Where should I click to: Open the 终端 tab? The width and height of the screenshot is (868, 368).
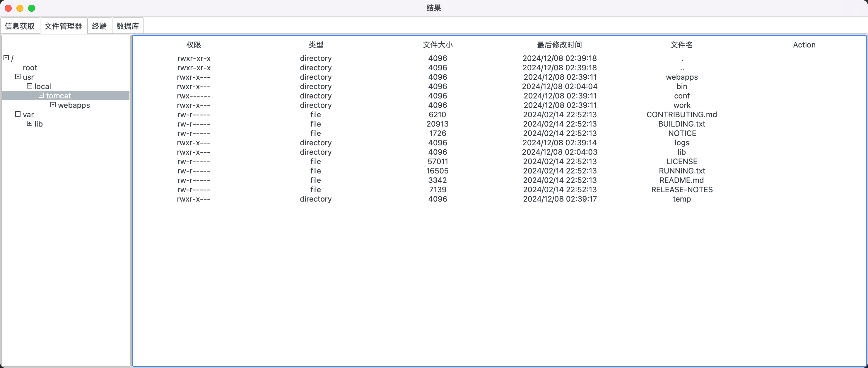coord(99,26)
